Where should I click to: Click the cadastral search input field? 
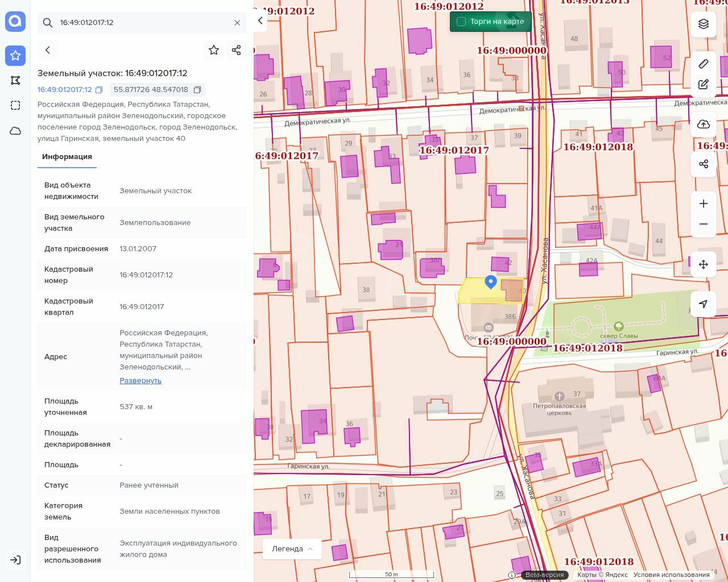pos(142,23)
